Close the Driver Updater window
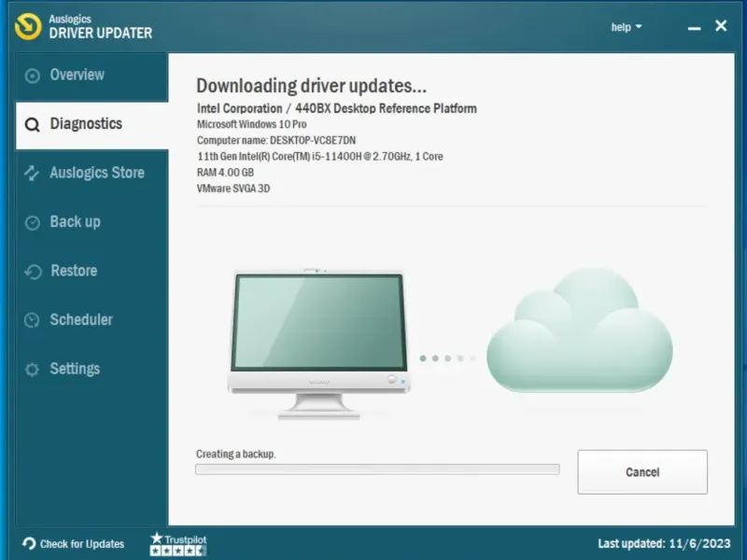747x560 pixels. click(721, 26)
